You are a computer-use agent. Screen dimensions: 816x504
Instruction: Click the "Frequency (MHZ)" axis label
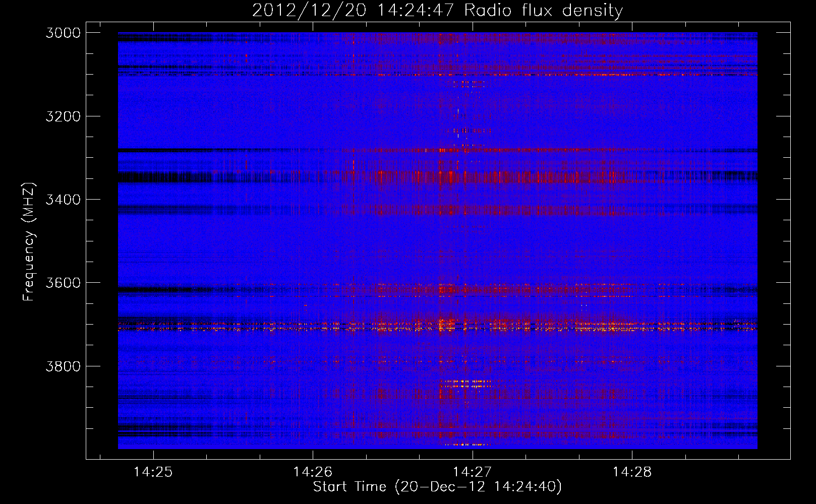(x=29, y=242)
